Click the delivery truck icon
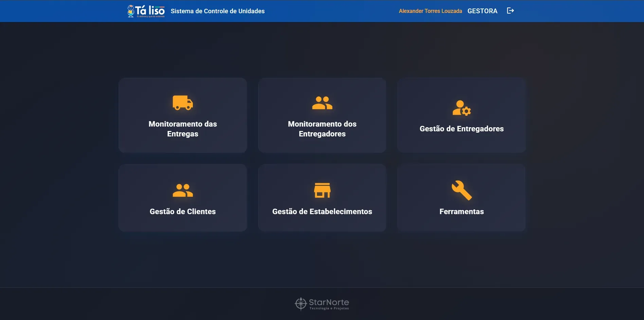The height and width of the screenshot is (320, 644). [x=183, y=103]
